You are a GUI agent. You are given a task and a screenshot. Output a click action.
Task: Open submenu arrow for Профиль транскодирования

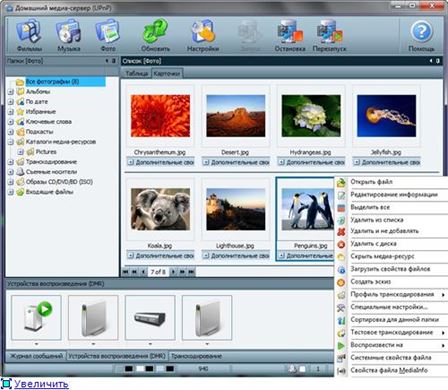tap(443, 295)
